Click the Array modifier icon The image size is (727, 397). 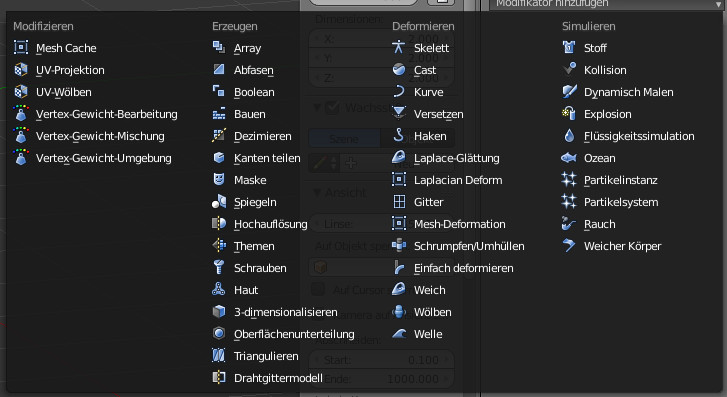coord(219,47)
